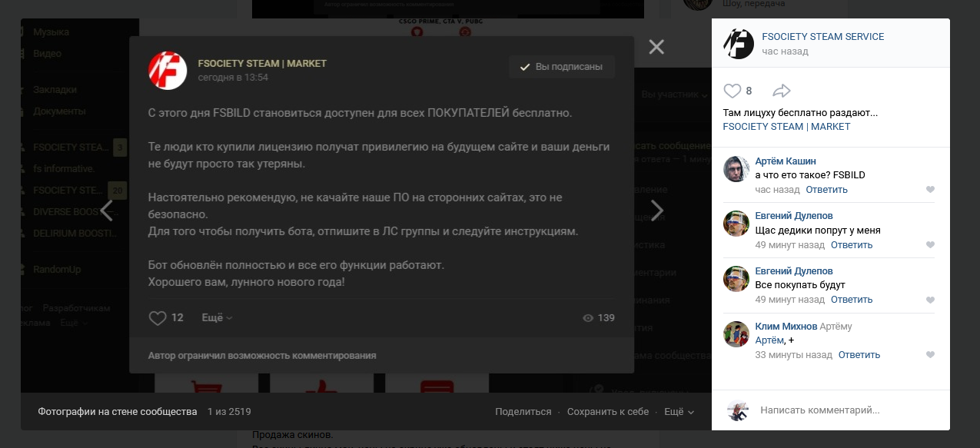Click the '1 из 2519' photo counter

pos(229,412)
